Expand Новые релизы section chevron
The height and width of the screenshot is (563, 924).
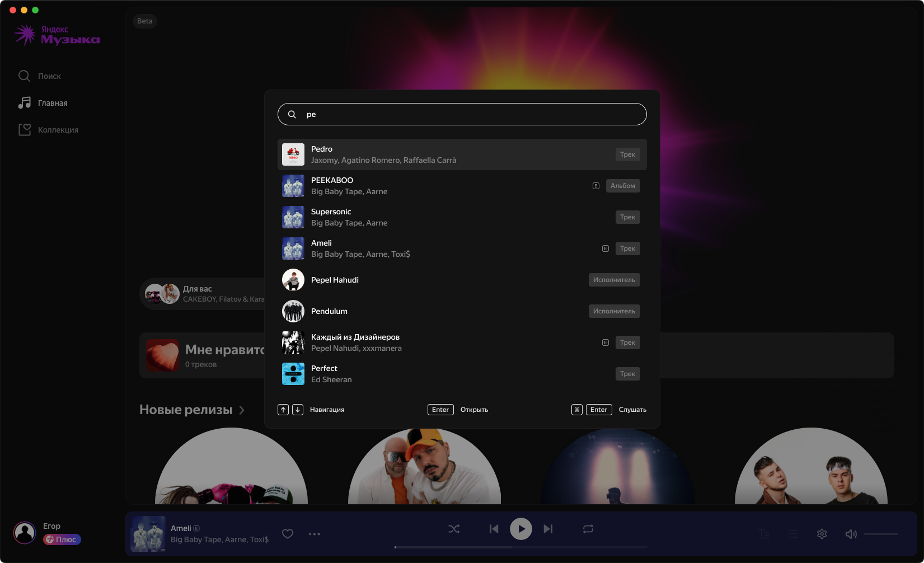pos(242,410)
